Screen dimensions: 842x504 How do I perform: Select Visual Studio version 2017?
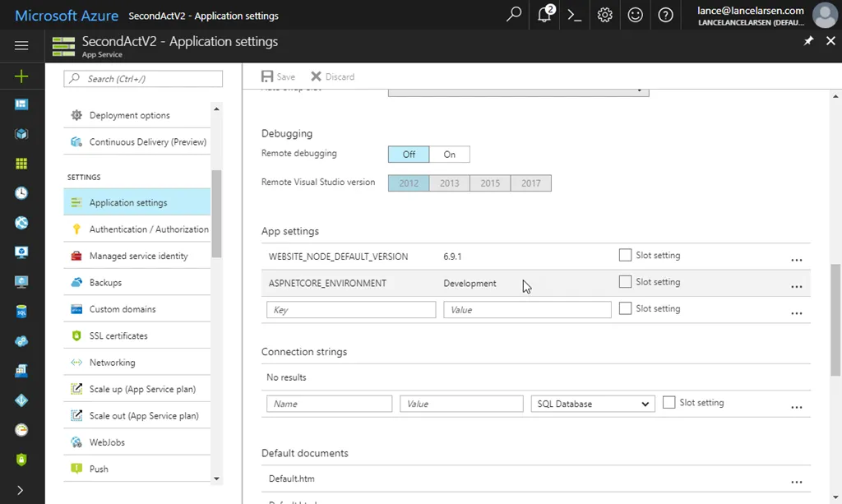[530, 183]
